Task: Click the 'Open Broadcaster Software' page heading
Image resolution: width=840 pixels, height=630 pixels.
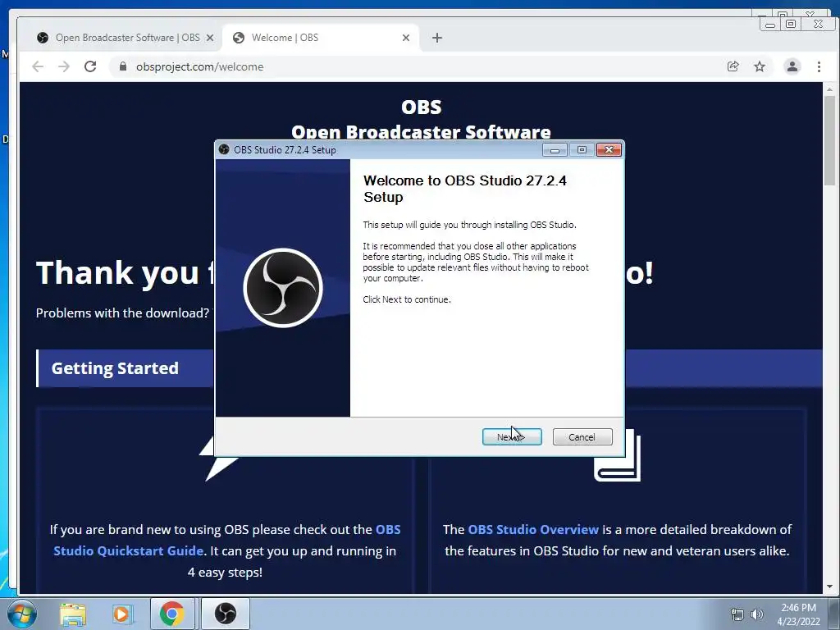Action: click(421, 132)
